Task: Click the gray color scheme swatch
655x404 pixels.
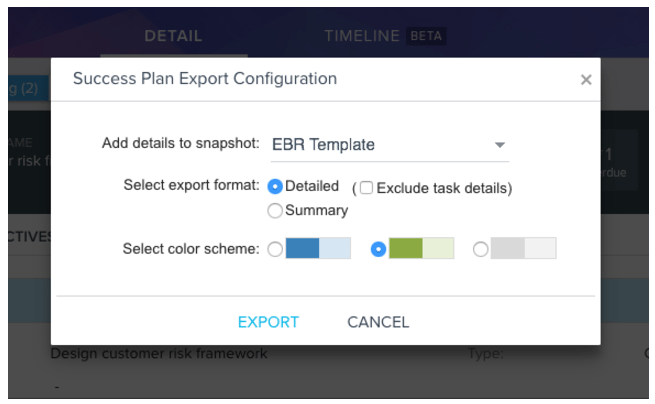Action: pos(524,249)
